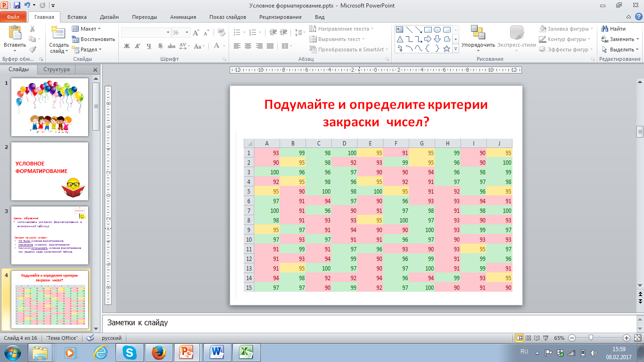This screenshot has width=644, height=362.
Task: Click the Reset (Восстановить) button
Action: (x=93, y=39)
